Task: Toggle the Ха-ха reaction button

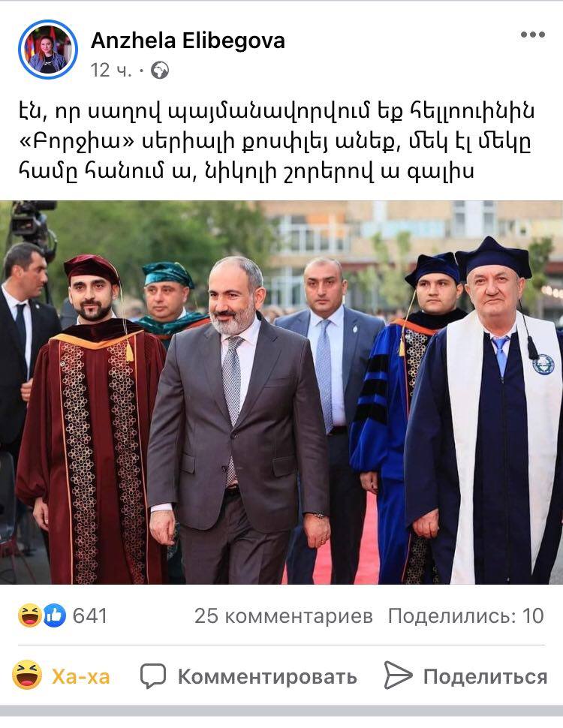Action: (x=62, y=676)
